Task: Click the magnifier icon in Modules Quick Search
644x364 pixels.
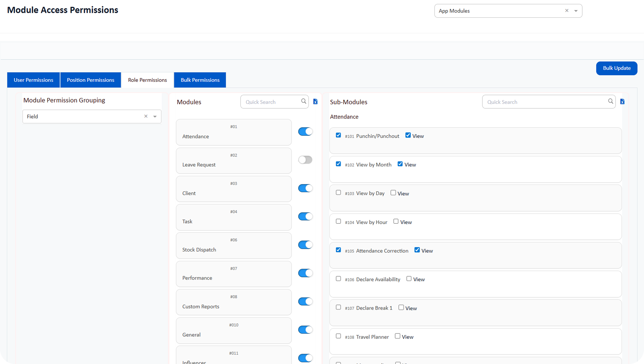Action: tap(304, 101)
